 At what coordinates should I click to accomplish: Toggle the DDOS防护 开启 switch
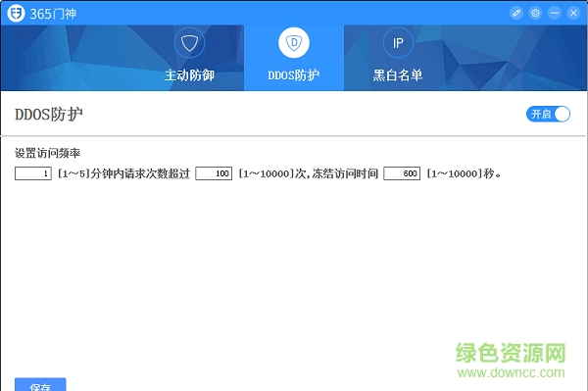pos(548,114)
